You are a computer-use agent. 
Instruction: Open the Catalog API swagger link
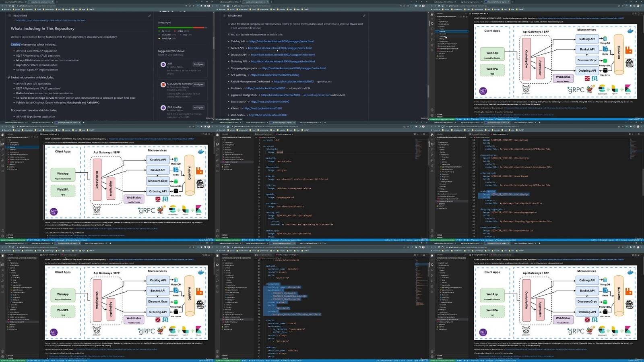click(281, 41)
